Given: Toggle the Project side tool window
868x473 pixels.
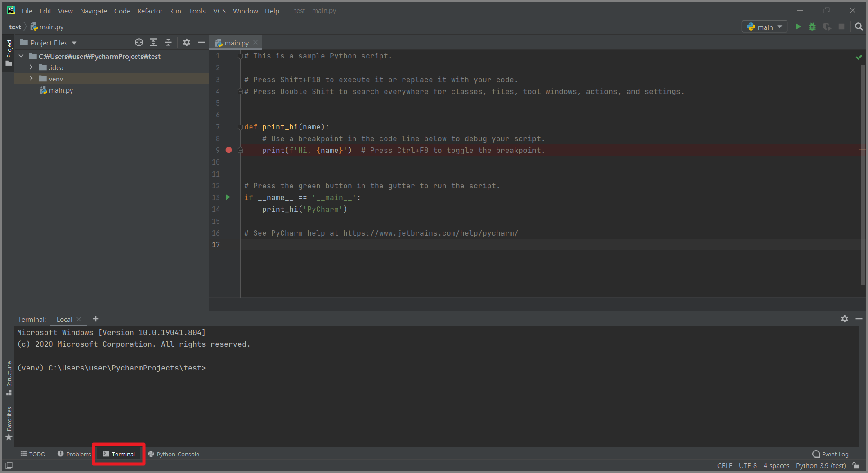Looking at the screenshot, I should point(9,53).
